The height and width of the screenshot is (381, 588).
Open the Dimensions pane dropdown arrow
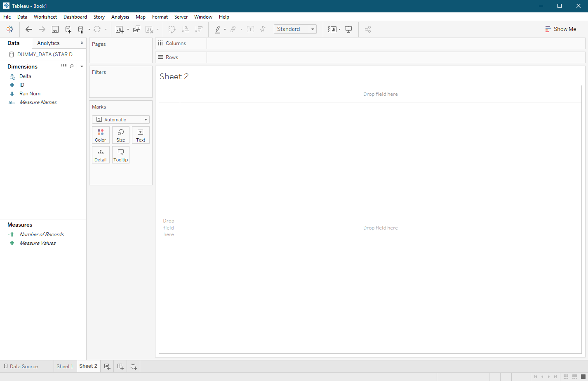[x=82, y=66]
